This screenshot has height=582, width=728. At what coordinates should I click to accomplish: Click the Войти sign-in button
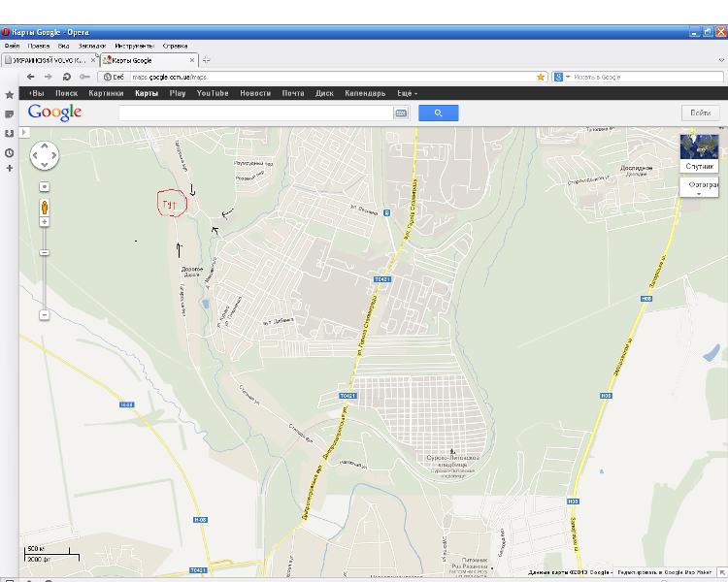700,113
